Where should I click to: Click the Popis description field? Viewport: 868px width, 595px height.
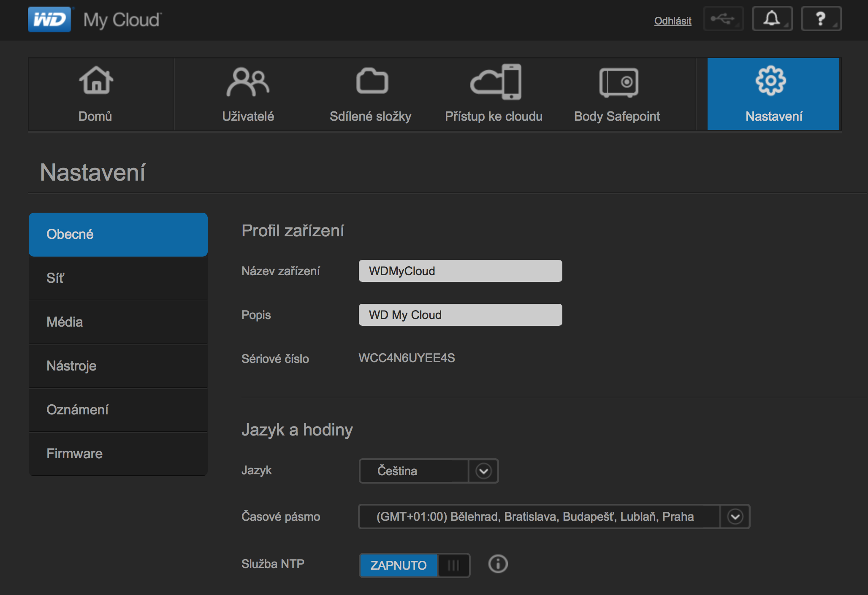[x=460, y=315]
